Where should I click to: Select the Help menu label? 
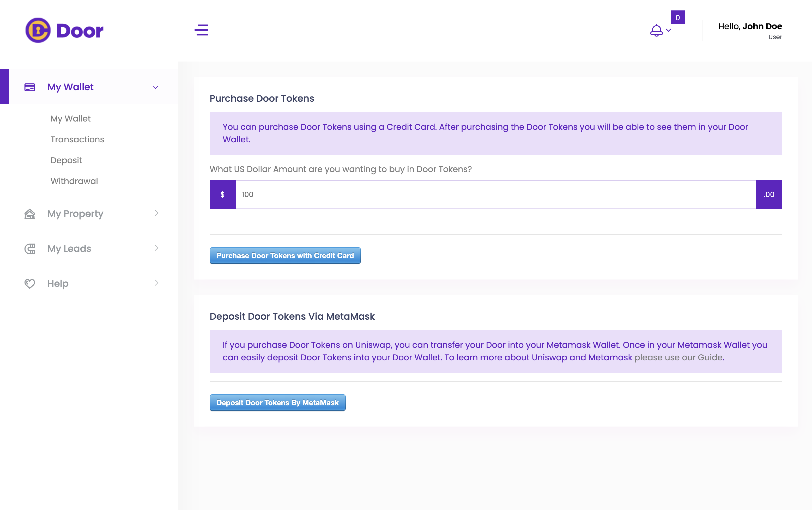(x=58, y=284)
